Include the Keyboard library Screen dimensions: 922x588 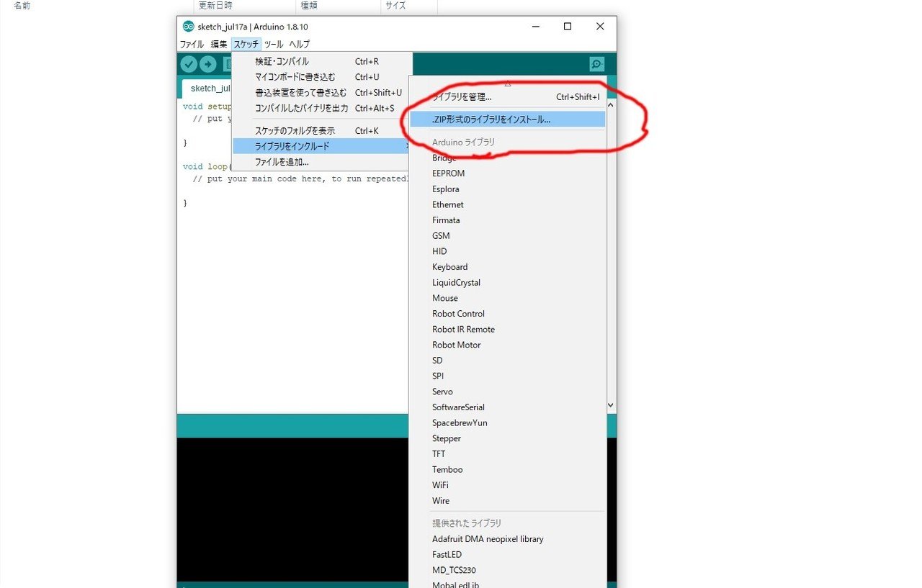(508, 267)
